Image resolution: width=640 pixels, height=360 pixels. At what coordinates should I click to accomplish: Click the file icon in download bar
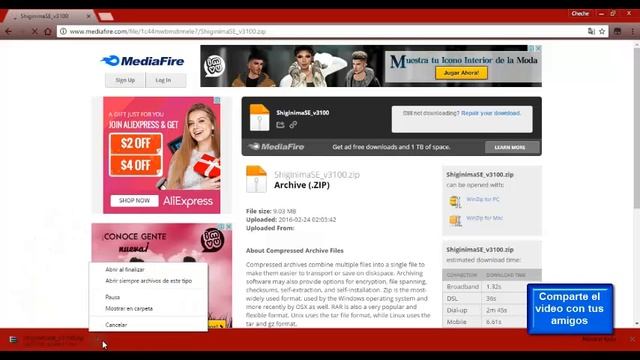[13, 339]
